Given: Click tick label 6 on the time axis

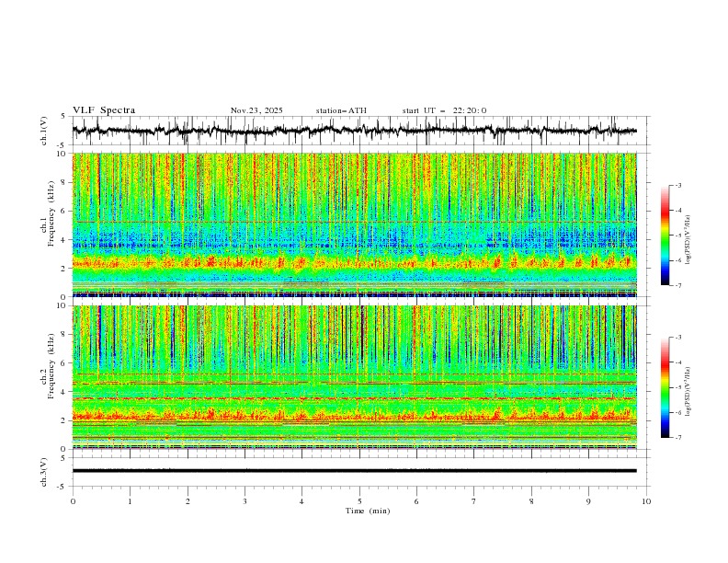Looking at the screenshot, I should point(416,501).
